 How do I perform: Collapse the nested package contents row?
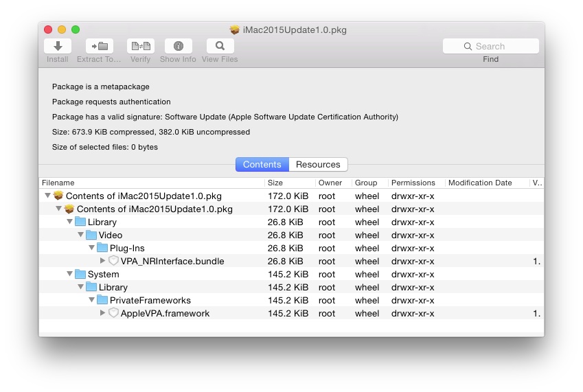pos(59,209)
